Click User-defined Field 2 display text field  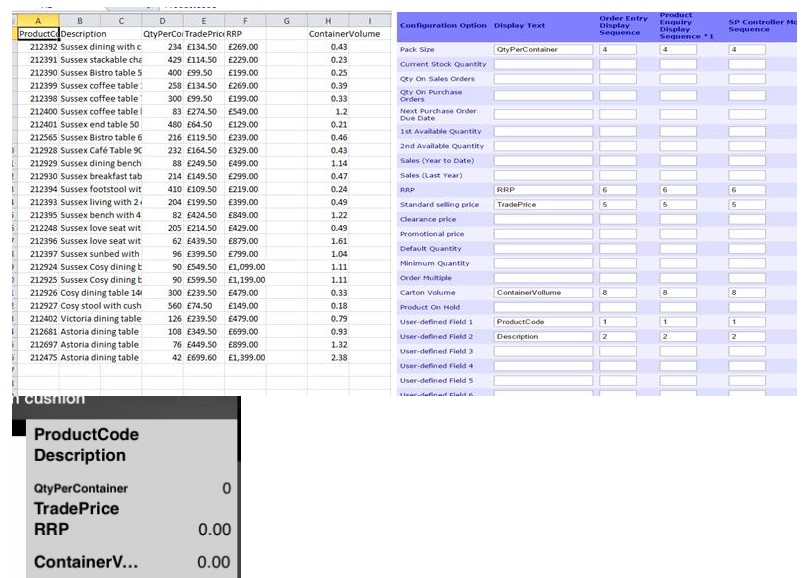543,336
